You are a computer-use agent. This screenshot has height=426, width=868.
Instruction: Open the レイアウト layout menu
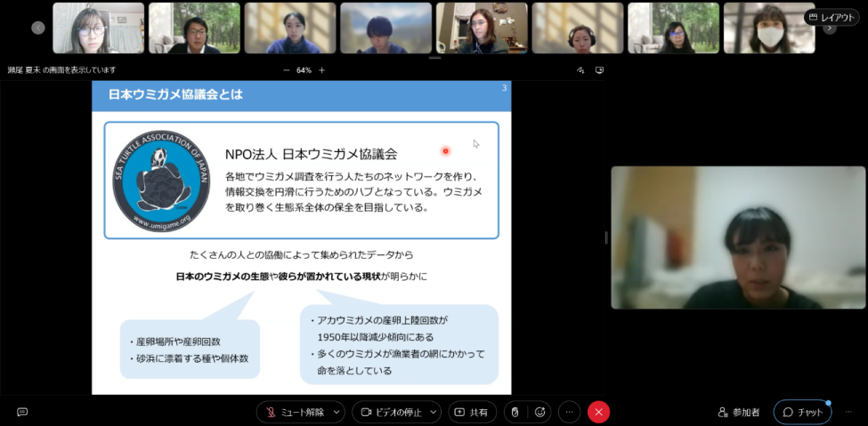point(831,17)
